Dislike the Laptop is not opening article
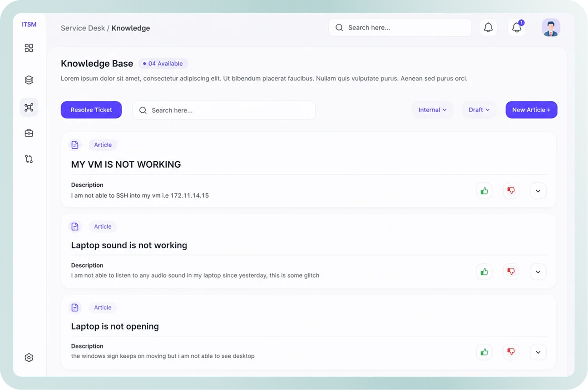 tap(511, 352)
